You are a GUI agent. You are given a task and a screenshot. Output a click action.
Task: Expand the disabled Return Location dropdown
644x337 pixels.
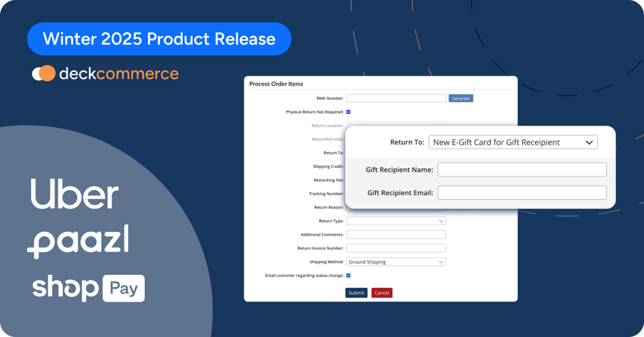click(x=395, y=125)
